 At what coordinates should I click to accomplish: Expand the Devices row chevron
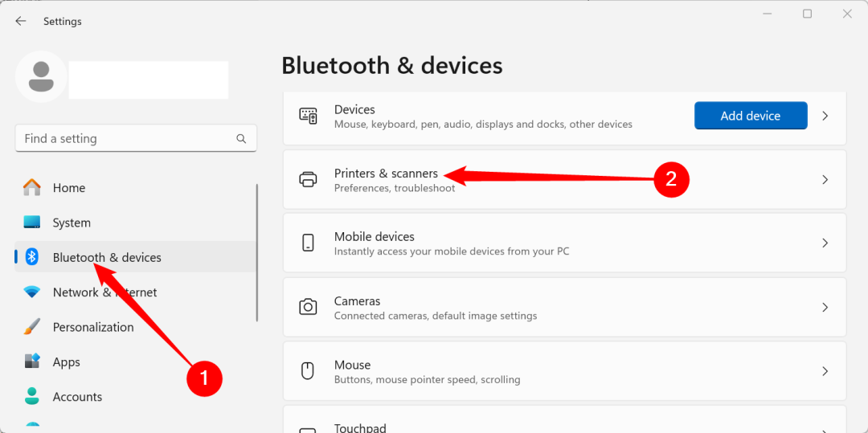[825, 116]
